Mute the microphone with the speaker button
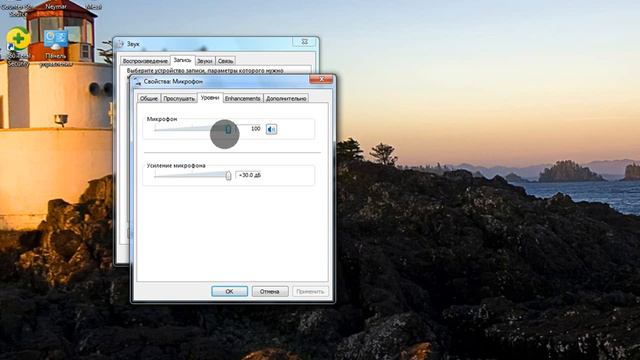Viewport: 640px width, 360px height. click(x=271, y=129)
